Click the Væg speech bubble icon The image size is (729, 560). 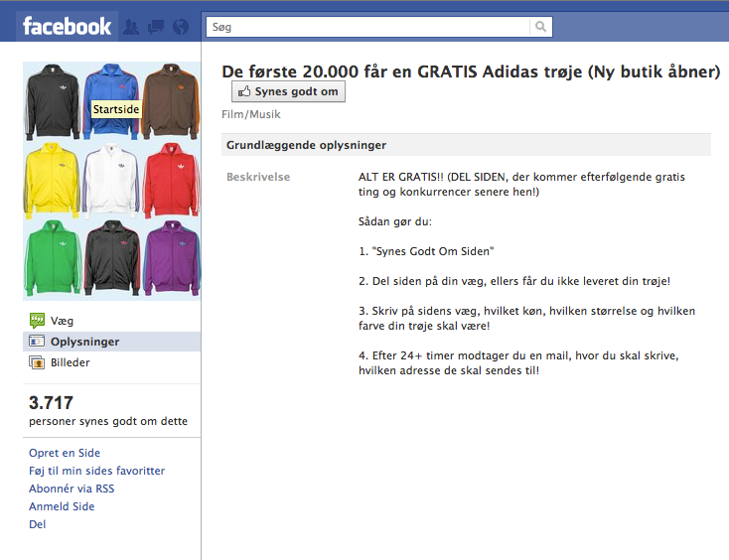(37, 320)
